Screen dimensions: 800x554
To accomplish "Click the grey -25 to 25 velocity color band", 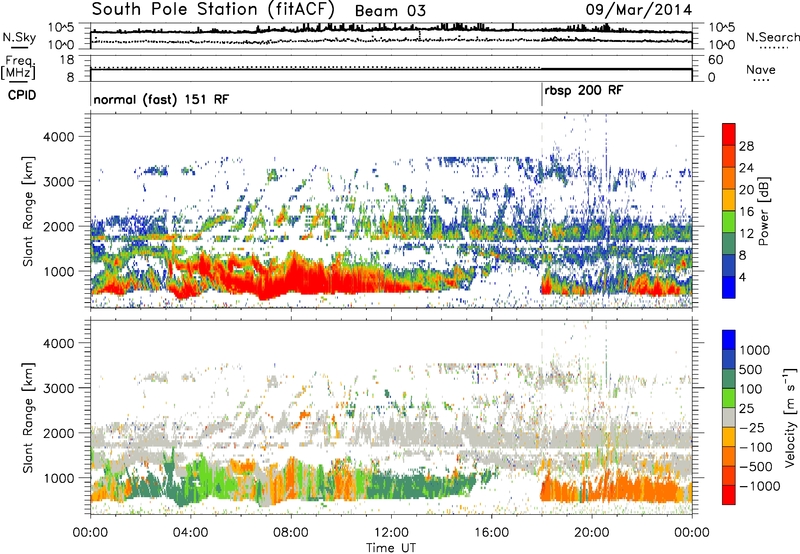I will (x=729, y=418).
